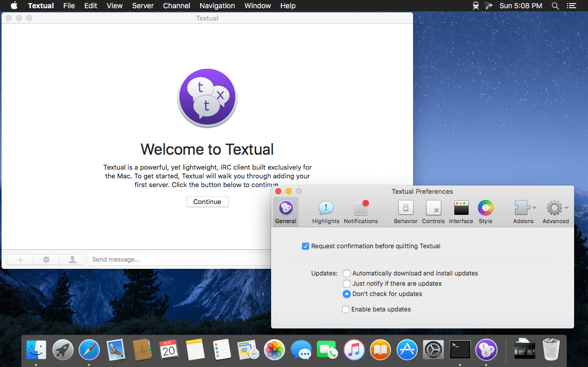Open Notes from the dock
588x367 pixels.
(195, 350)
